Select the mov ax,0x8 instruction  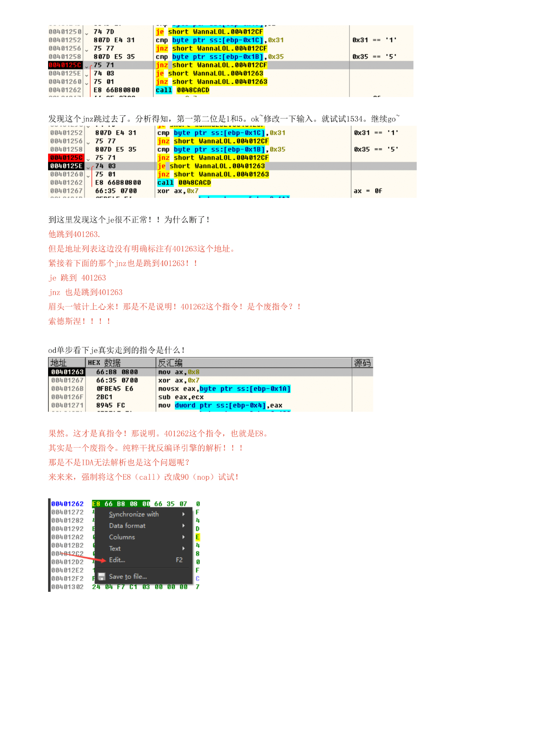179,372
